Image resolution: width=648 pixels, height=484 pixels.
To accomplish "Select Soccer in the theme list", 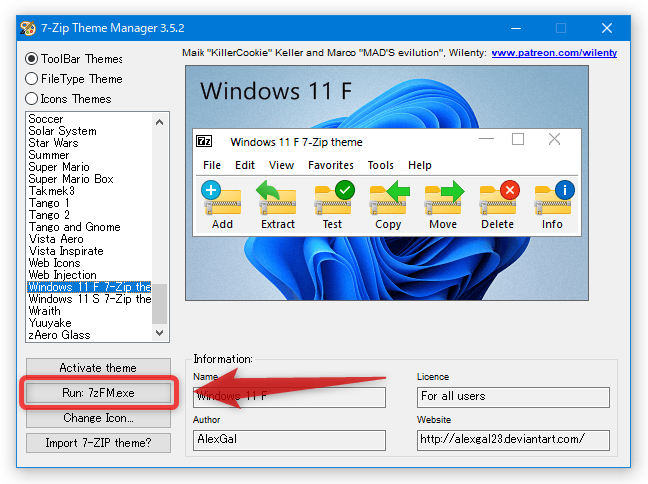I will pyautogui.click(x=89, y=119).
